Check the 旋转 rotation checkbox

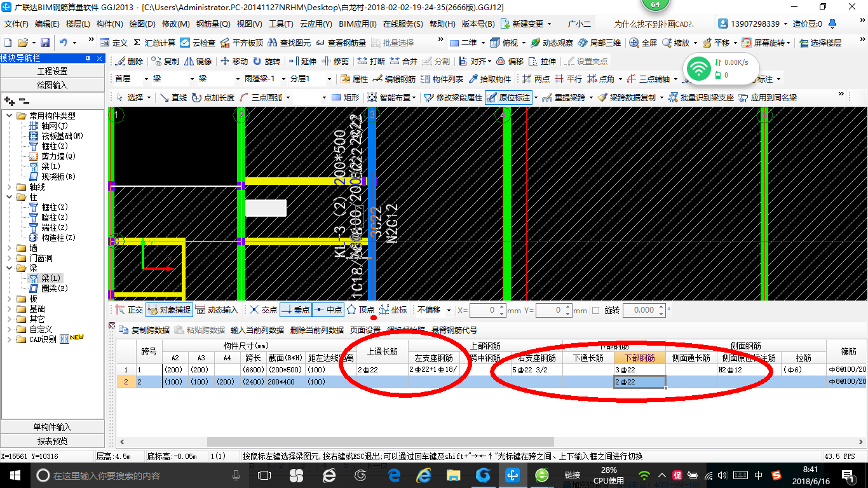595,310
